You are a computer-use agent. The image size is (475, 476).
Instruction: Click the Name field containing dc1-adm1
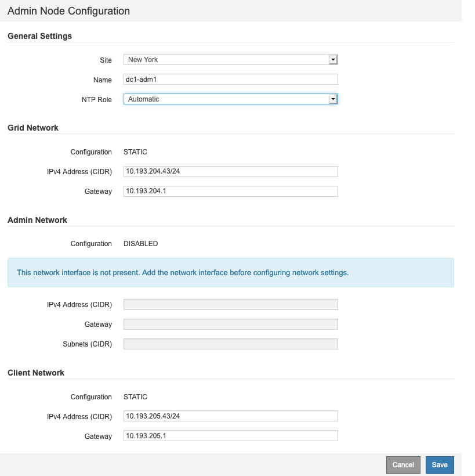pos(230,80)
